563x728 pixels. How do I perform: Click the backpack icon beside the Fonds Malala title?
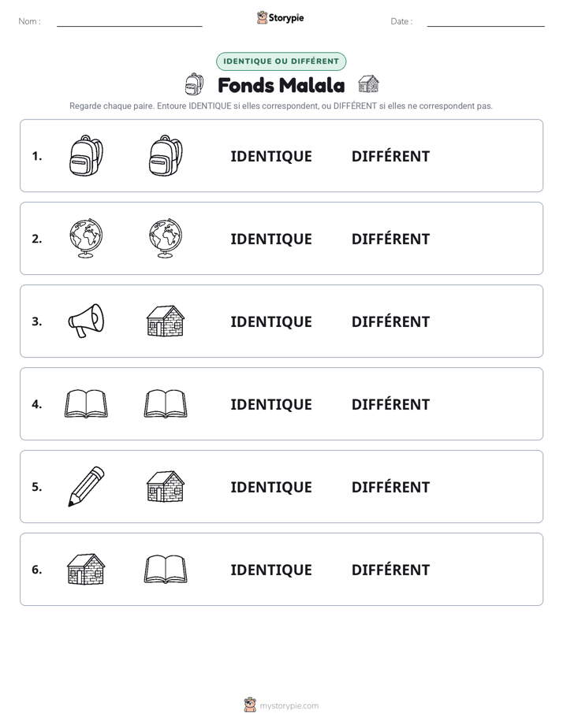pyautogui.click(x=194, y=84)
